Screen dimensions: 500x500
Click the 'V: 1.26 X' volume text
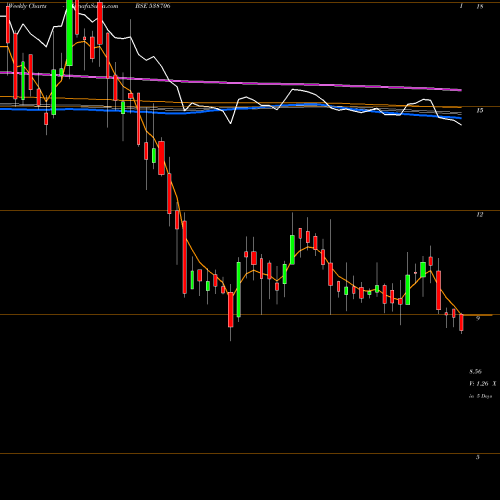483,384
